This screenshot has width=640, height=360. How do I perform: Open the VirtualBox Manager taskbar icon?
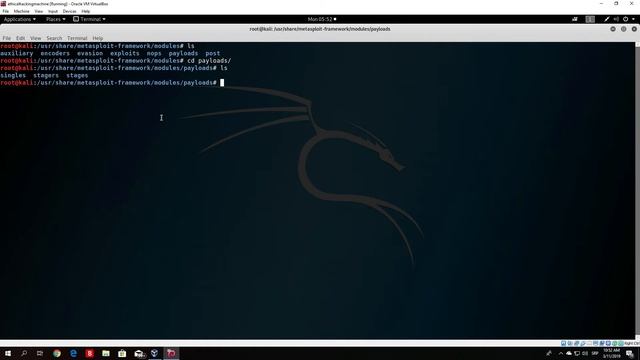(x=155, y=353)
